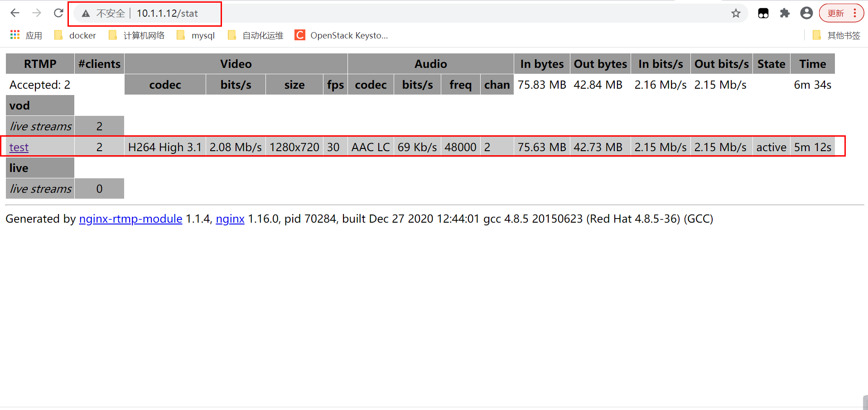Click the AAC LC audio codec cell
Screen dimensions: 868x410
(x=371, y=147)
